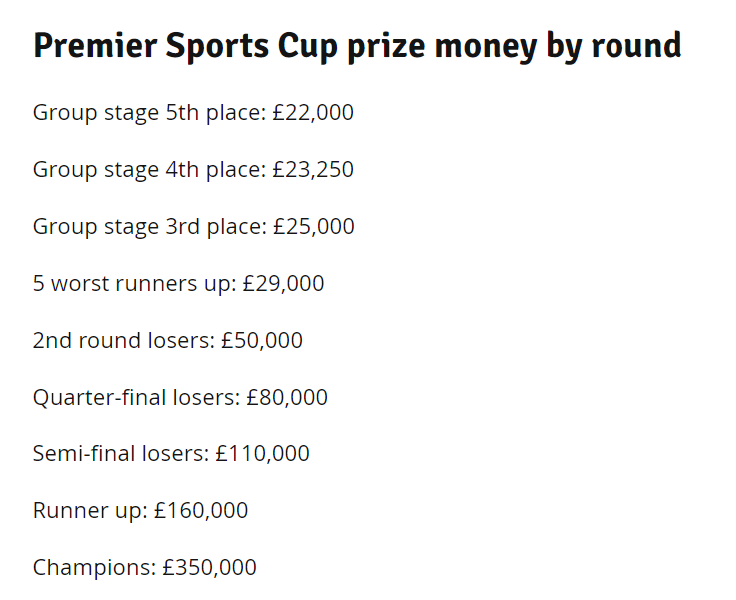The height and width of the screenshot is (600, 736).
Task: Click the '2nd round losers' label
Action: (122, 341)
